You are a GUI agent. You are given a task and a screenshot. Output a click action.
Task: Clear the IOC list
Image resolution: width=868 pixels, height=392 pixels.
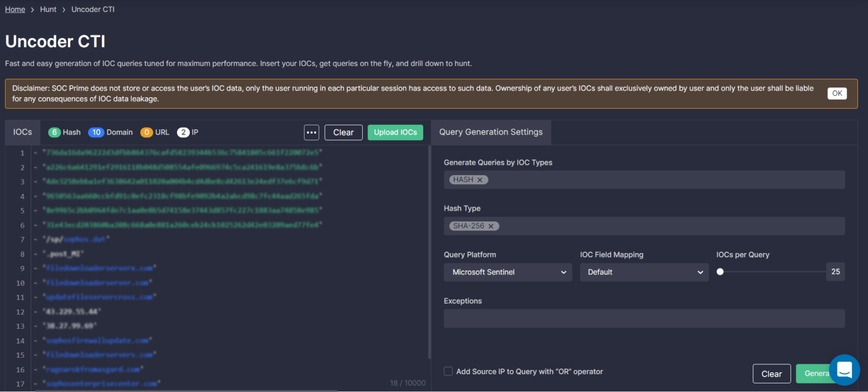(344, 132)
